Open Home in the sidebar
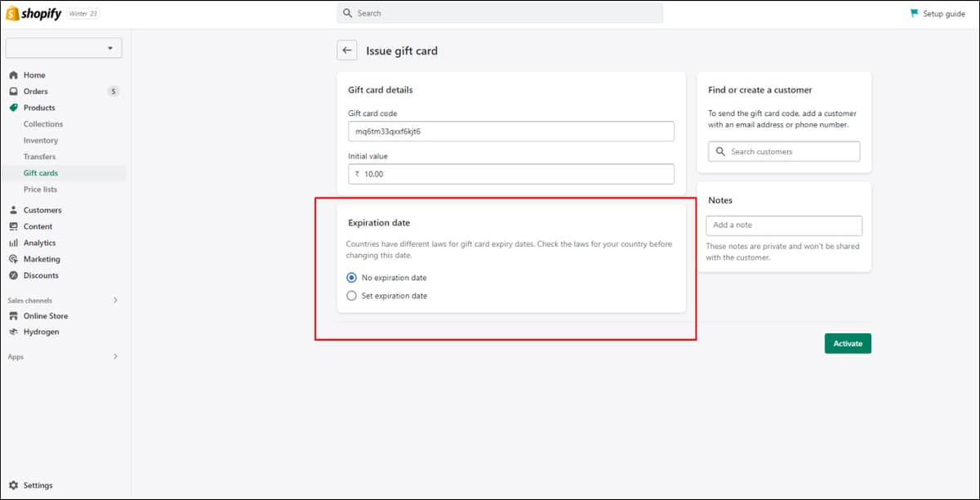 [x=34, y=75]
